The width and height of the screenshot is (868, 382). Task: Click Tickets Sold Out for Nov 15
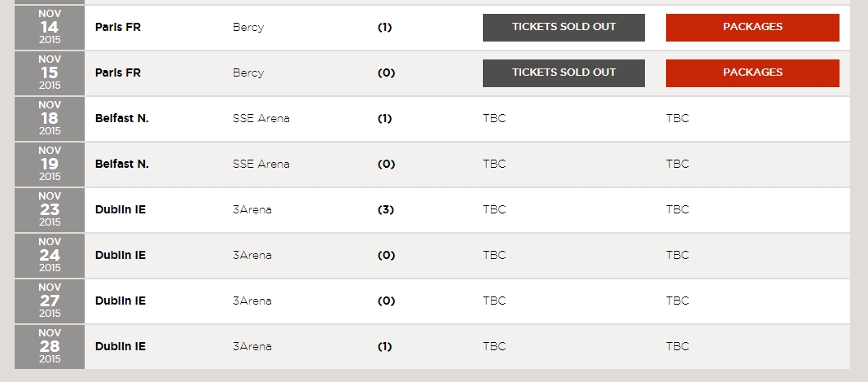563,73
